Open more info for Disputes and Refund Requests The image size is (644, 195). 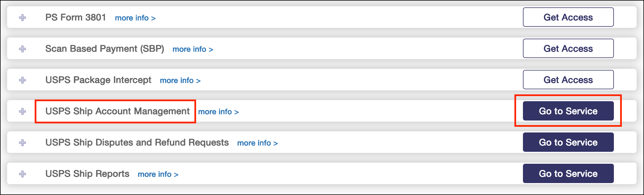(257, 143)
